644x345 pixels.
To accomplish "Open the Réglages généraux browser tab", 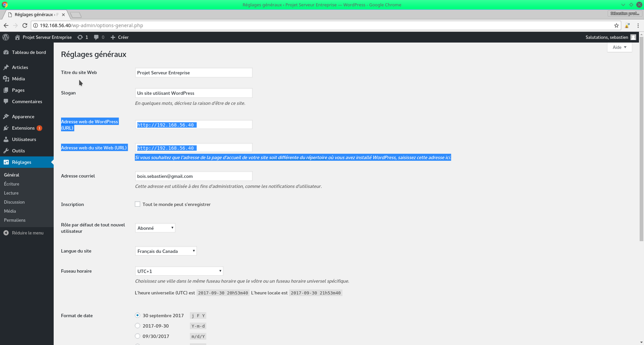I will pyautogui.click(x=37, y=15).
